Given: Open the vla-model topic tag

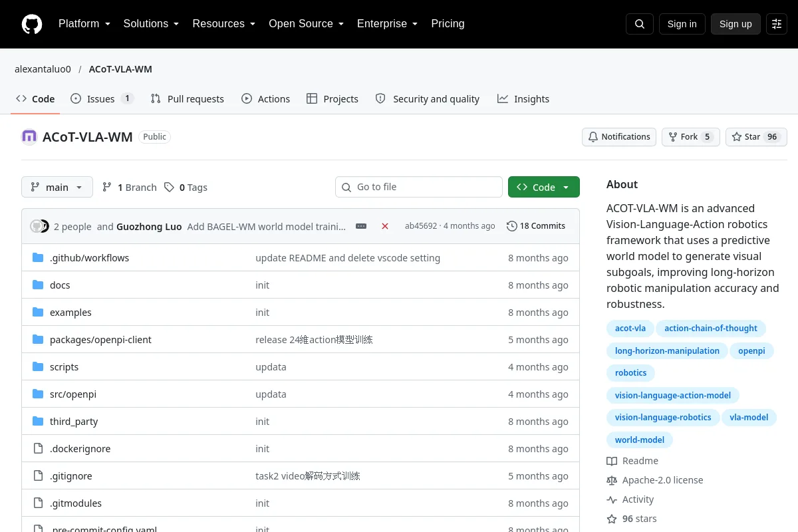Looking at the screenshot, I should [x=749, y=418].
